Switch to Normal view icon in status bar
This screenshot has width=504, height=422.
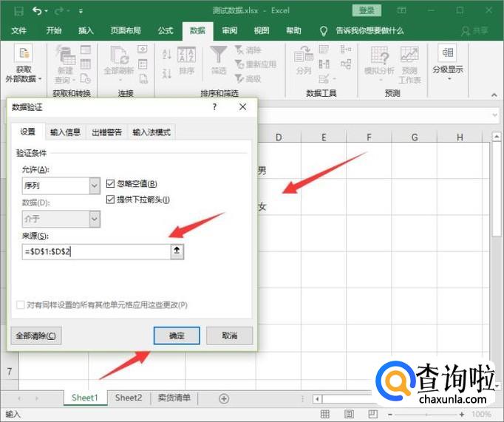325,414
